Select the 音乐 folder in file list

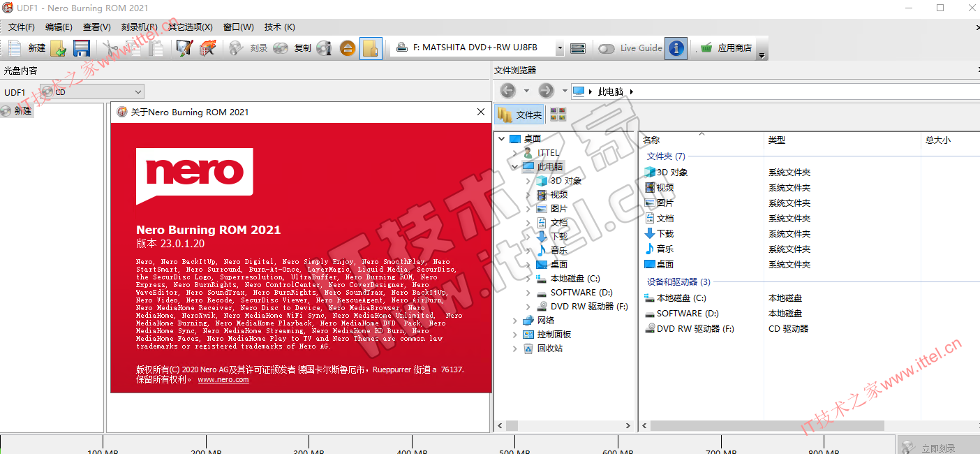[665, 249]
